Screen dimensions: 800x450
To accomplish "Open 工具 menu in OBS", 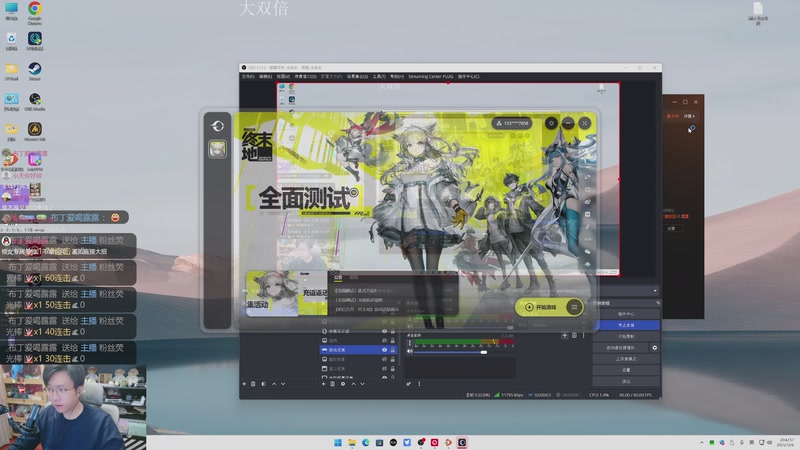I will (x=379, y=77).
